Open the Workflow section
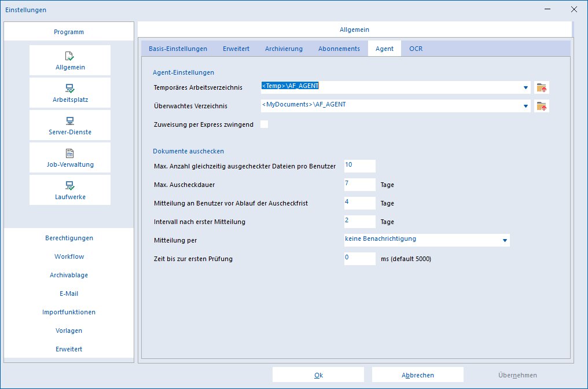 click(69, 256)
